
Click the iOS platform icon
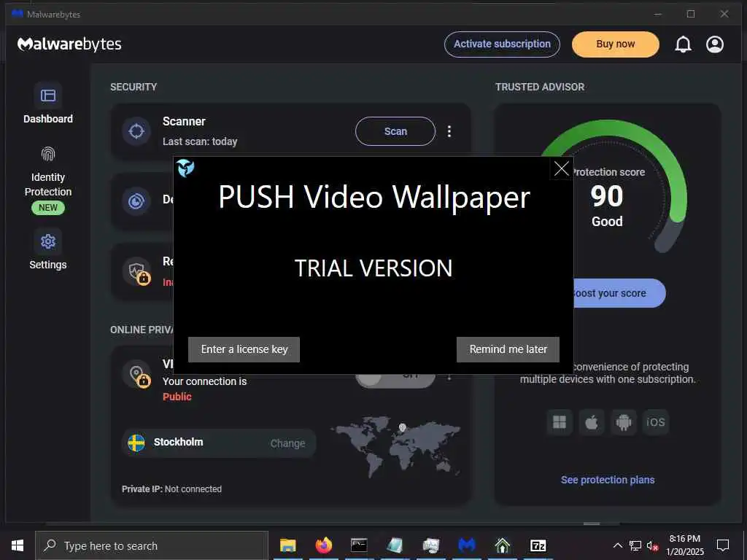(x=656, y=422)
